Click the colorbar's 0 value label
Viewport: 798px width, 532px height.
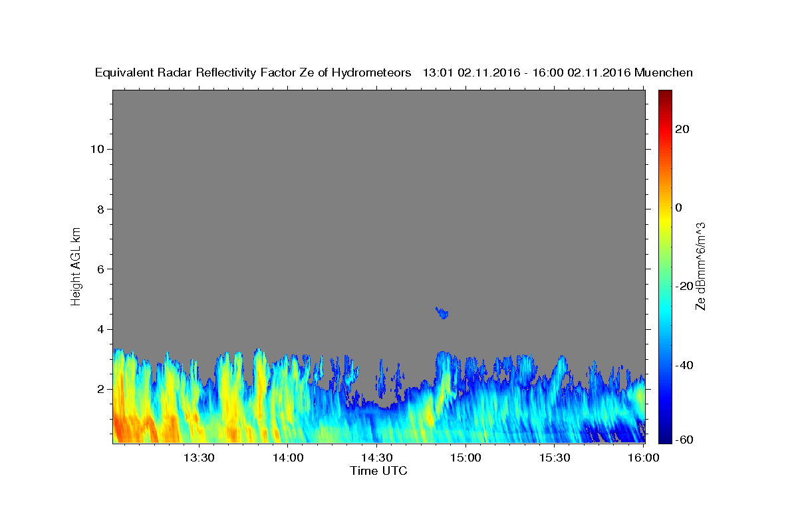point(680,207)
